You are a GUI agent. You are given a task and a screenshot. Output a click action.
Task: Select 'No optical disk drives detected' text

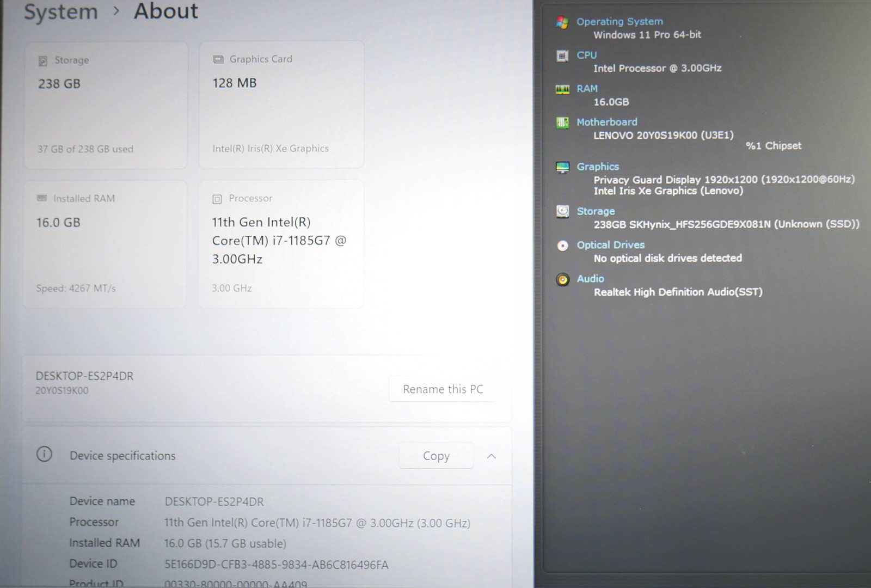pos(668,258)
